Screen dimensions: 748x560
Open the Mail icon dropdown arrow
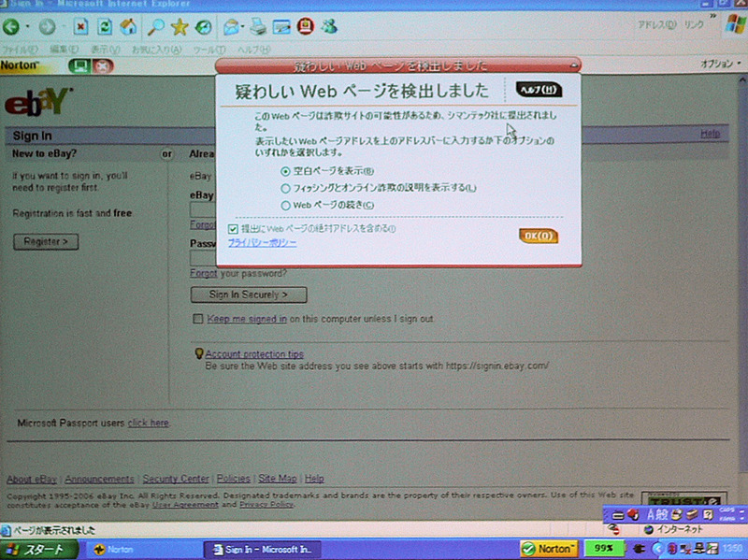243,27
